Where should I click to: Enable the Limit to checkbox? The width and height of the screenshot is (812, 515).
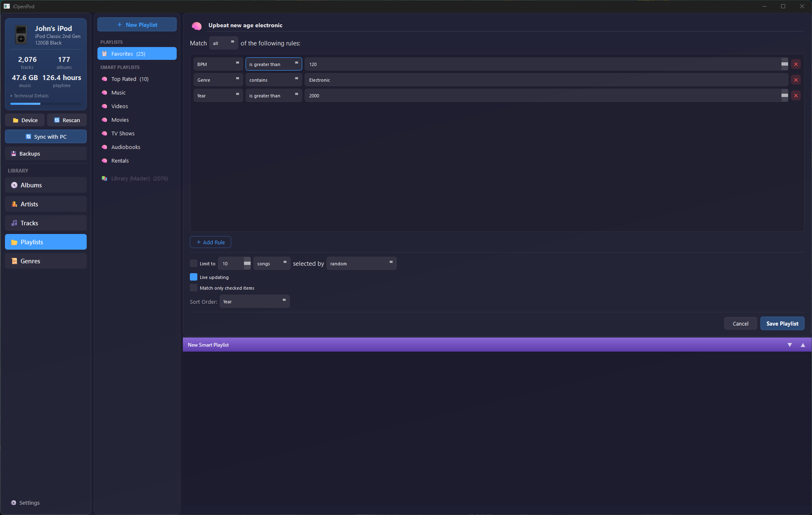point(194,263)
